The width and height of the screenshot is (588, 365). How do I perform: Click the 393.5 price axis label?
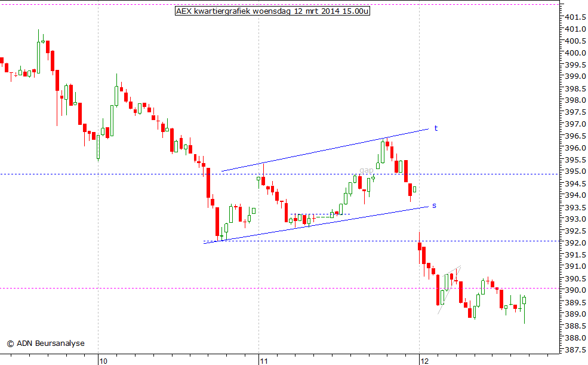click(x=575, y=207)
